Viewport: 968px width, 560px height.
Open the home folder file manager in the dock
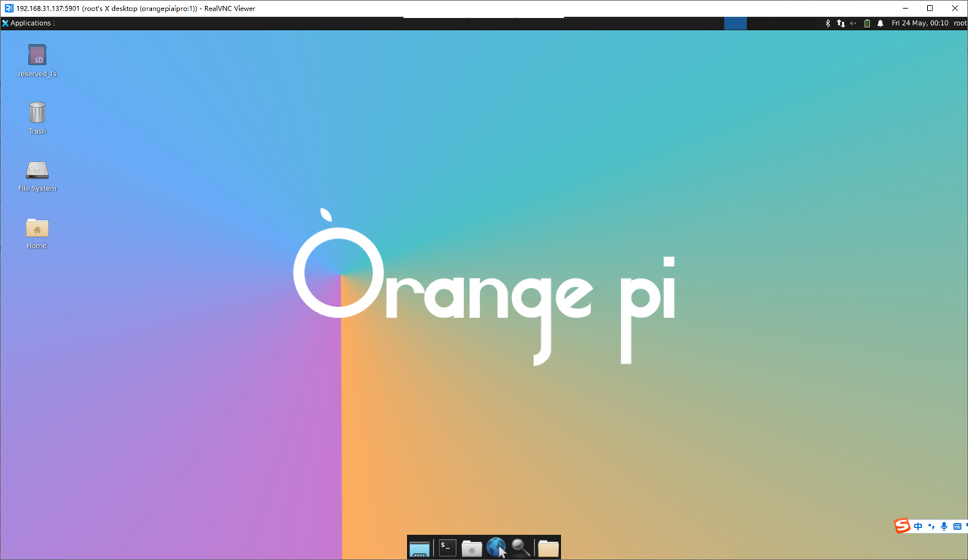(471, 548)
